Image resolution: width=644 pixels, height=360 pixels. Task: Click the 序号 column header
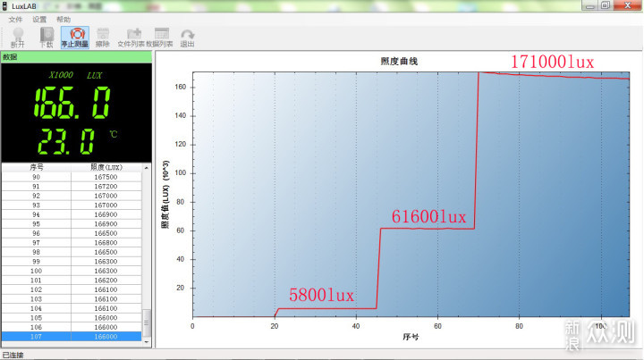[x=36, y=167]
